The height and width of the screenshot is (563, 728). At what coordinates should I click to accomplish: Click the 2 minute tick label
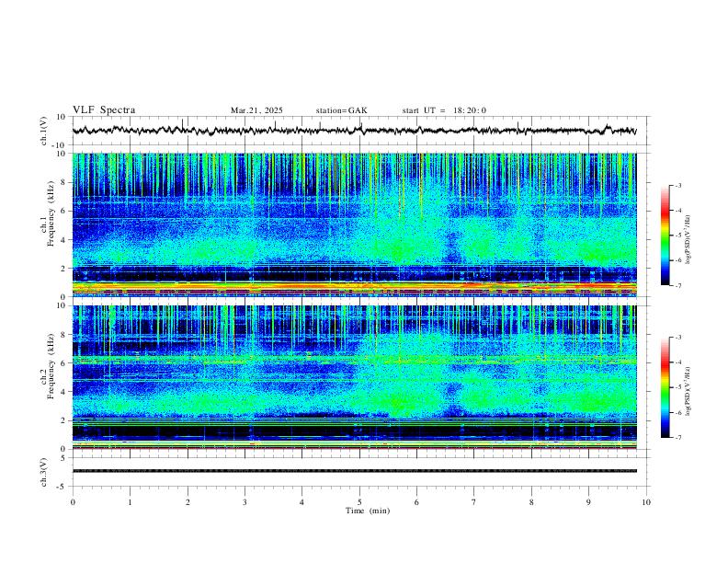(x=188, y=502)
